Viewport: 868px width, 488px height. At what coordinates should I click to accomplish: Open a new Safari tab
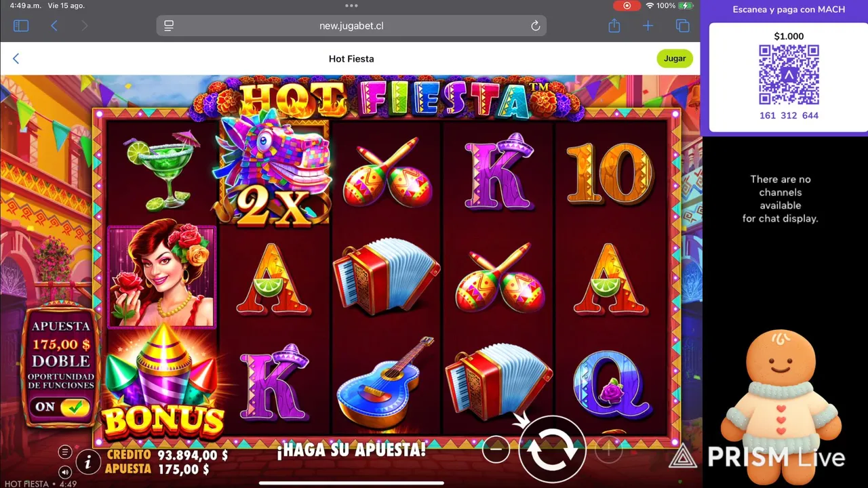click(648, 26)
